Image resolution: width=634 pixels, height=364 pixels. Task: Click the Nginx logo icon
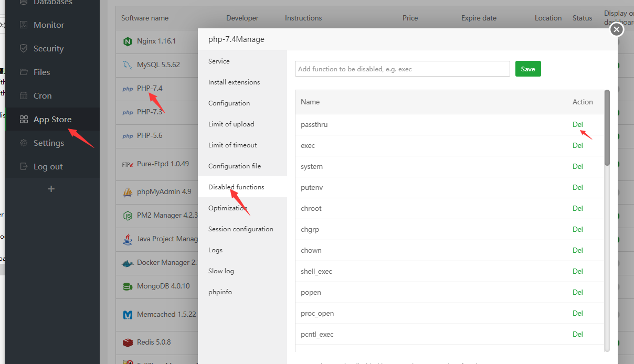pos(128,41)
